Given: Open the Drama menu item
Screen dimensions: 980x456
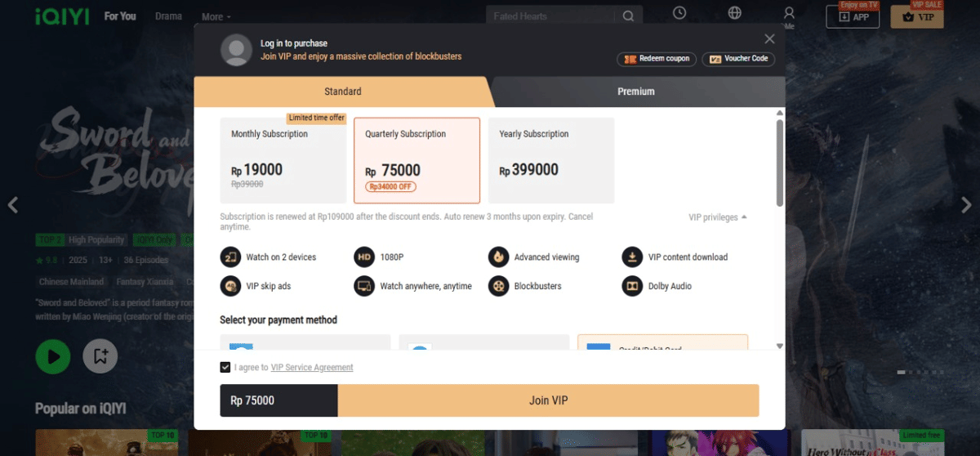Looking at the screenshot, I should pos(168,16).
